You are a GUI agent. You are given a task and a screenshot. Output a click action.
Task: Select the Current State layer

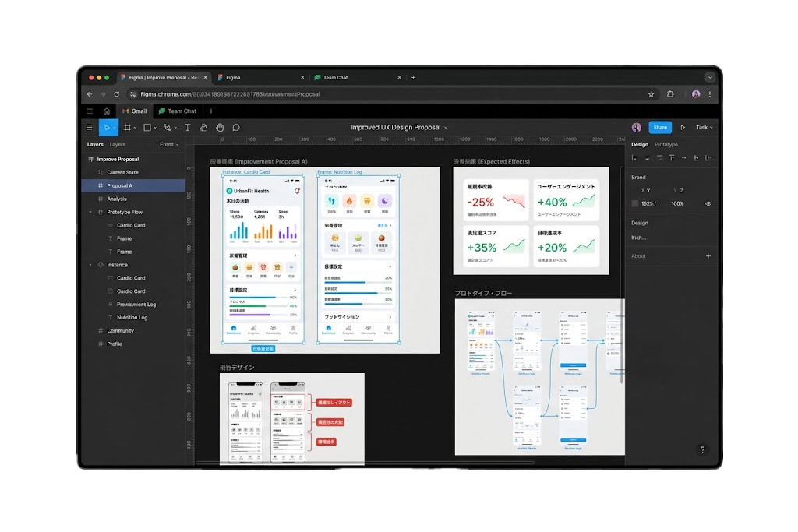[x=133, y=172]
